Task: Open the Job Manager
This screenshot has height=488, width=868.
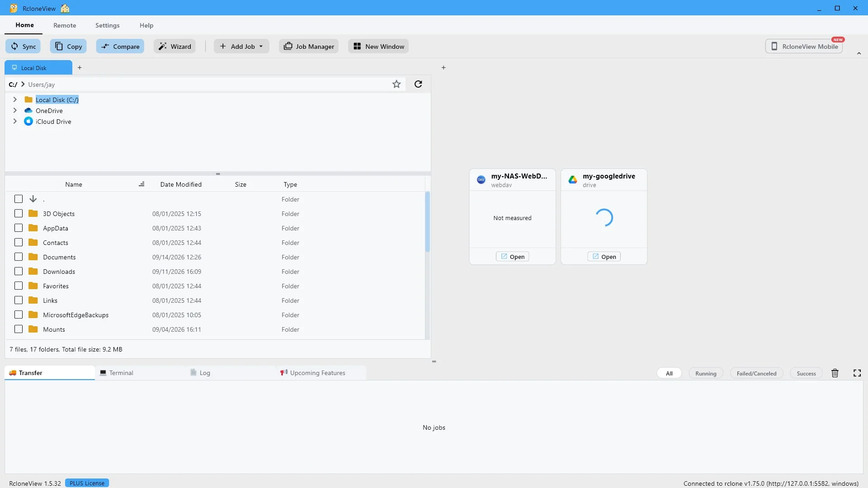Action: 309,46
